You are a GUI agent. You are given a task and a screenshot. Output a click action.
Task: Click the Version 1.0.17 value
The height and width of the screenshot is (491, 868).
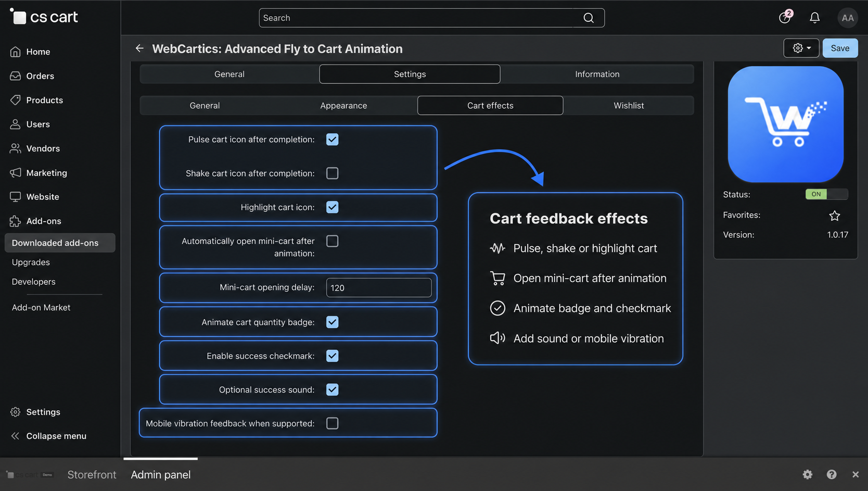pos(838,234)
